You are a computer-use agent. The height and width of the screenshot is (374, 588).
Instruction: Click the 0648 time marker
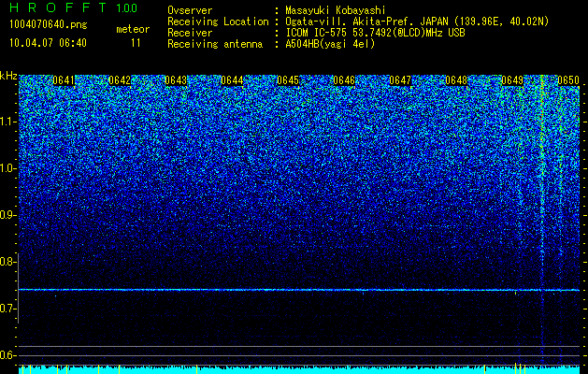click(x=456, y=80)
